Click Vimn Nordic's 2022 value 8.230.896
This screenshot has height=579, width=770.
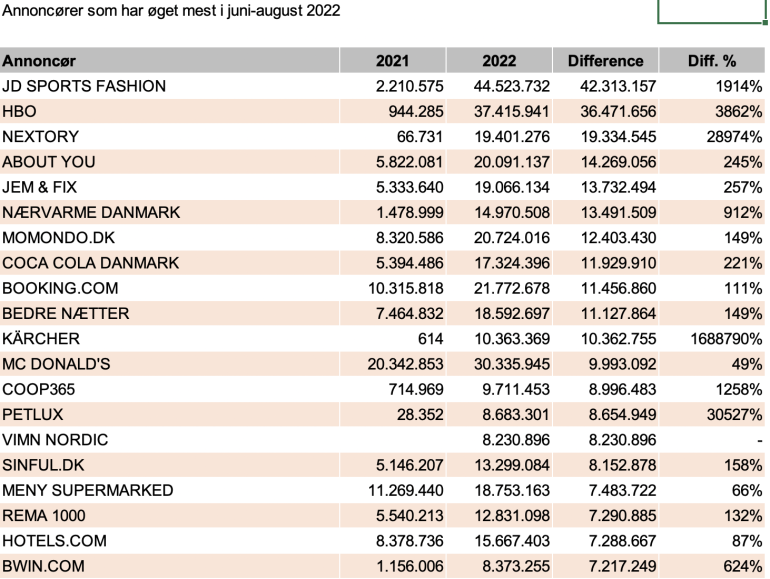[516, 440]
